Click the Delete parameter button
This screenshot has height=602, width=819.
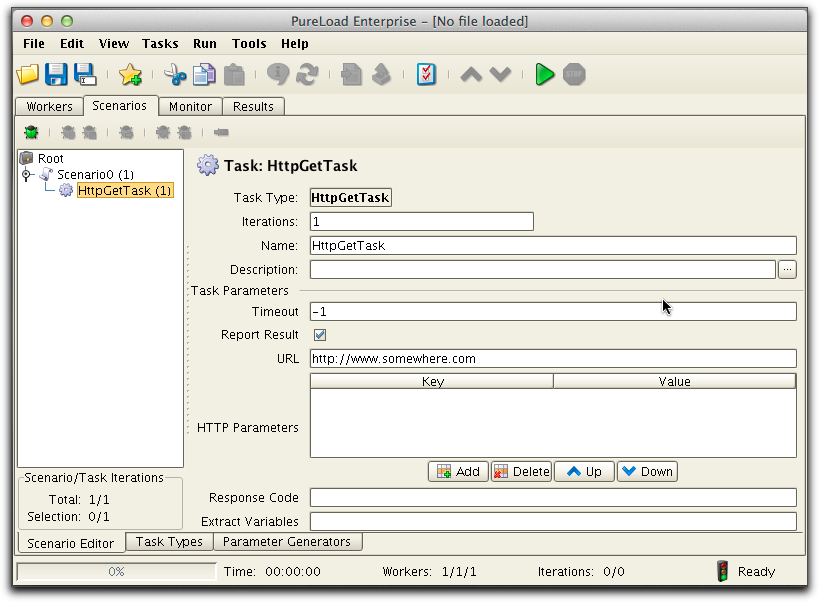click(x=521, y=471)
